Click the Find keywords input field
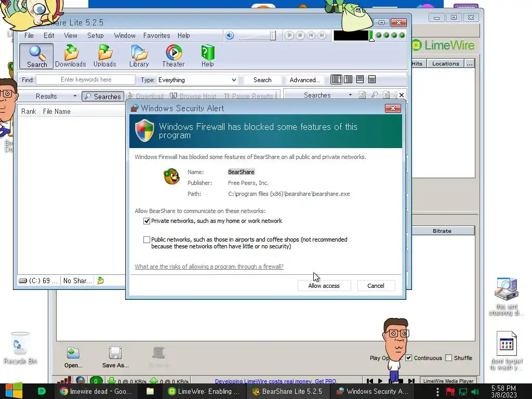The height and width of the screenshot is (399, 532). click(86, 79)
